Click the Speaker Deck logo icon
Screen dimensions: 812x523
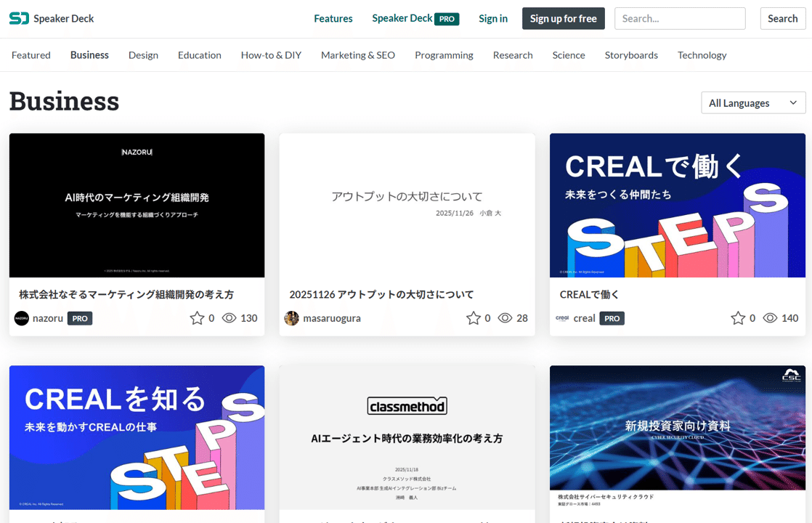click(19, 18)
